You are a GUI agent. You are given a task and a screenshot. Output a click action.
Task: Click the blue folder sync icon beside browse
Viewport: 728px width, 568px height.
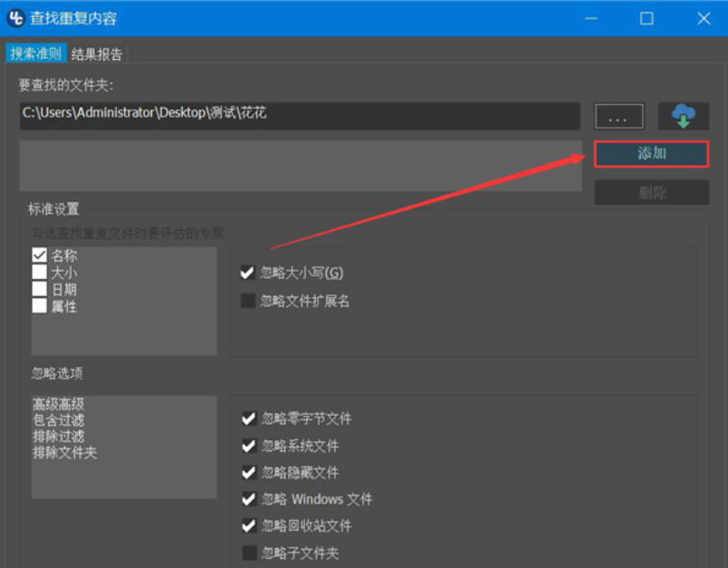point(684,116)
